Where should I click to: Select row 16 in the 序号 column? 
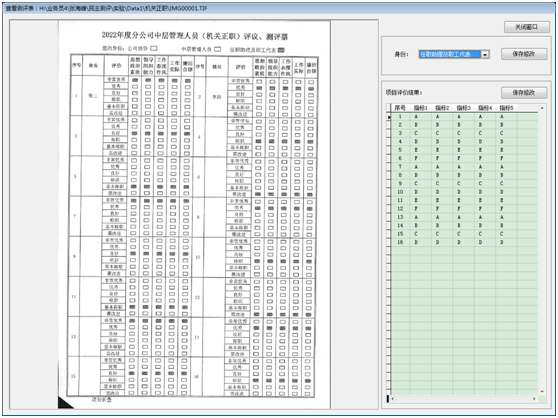click(x=400, y=242)
